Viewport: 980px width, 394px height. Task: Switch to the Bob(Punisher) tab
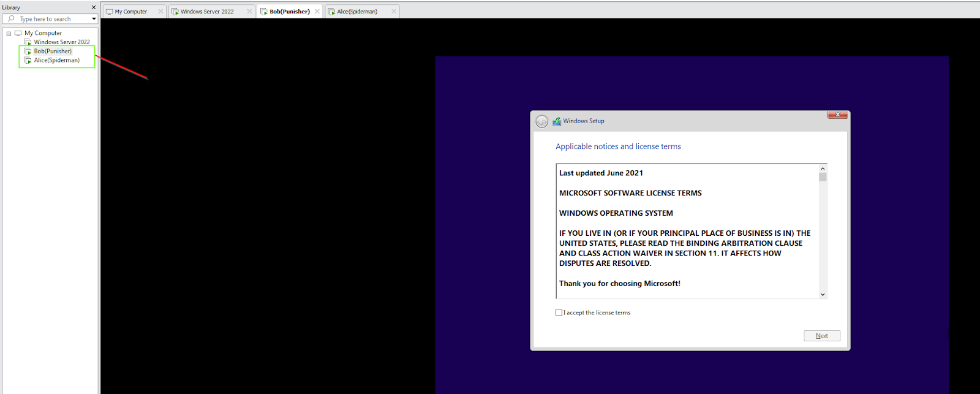(290, 12)
